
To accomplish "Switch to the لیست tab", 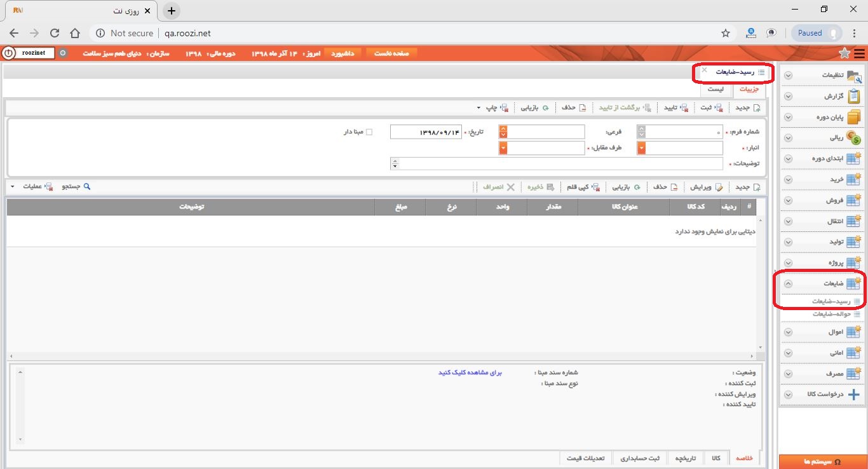I will 715,89.
